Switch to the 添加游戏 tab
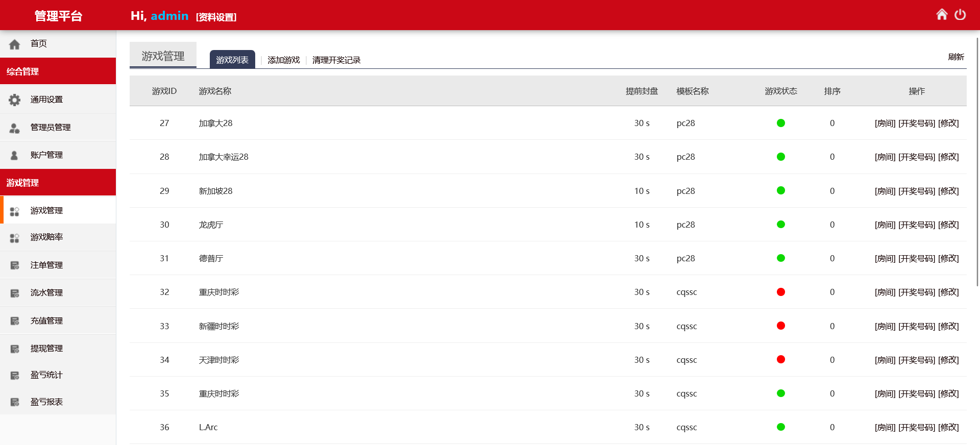 coord(283,60)
